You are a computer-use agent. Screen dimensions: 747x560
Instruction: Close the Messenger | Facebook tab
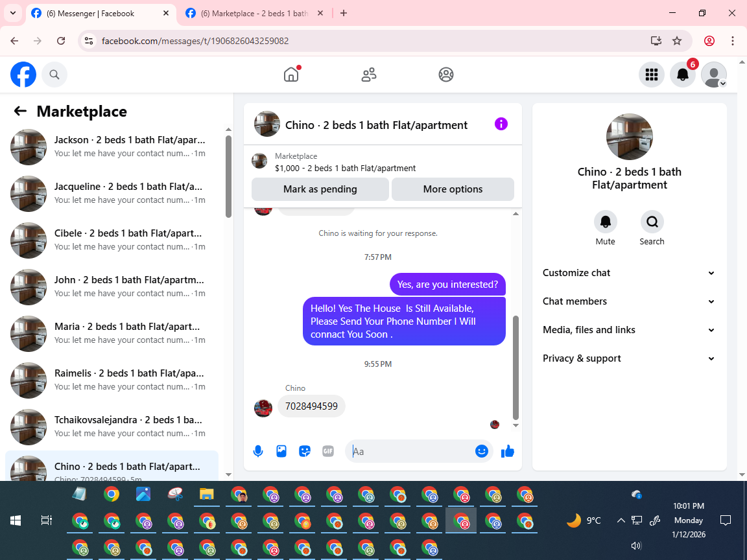point(166,14)
